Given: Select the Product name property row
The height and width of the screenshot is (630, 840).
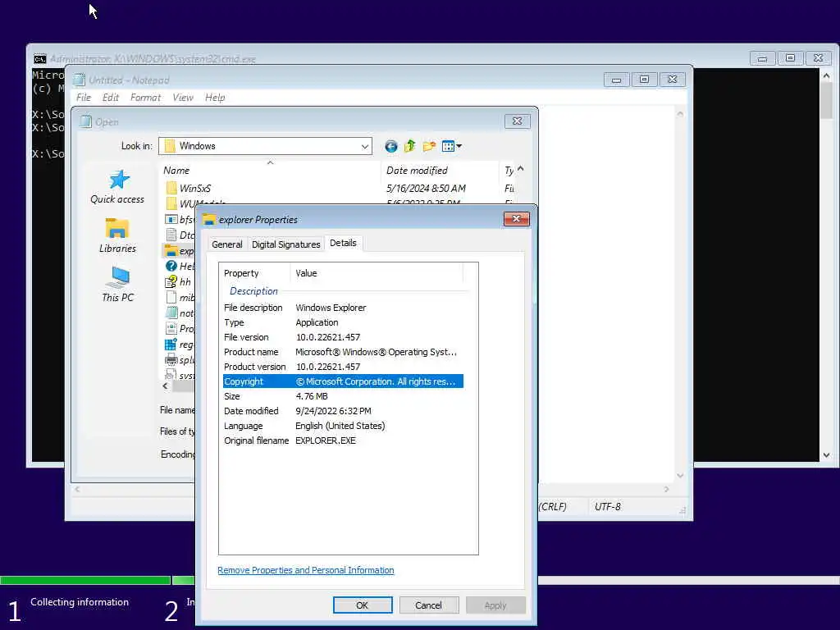Looking at the screenshot, I should click(343, 352).
